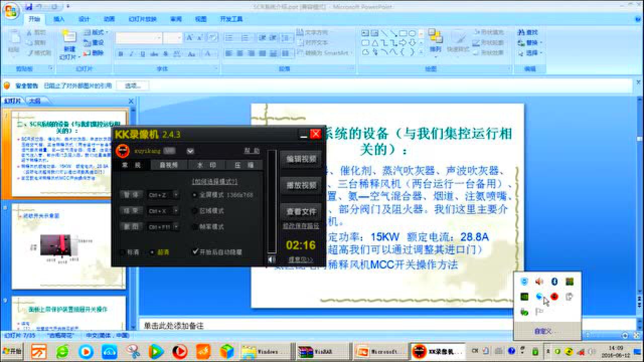Open the WinRAR window from the taskbar

pyautogui.click(x=322, y=351)
